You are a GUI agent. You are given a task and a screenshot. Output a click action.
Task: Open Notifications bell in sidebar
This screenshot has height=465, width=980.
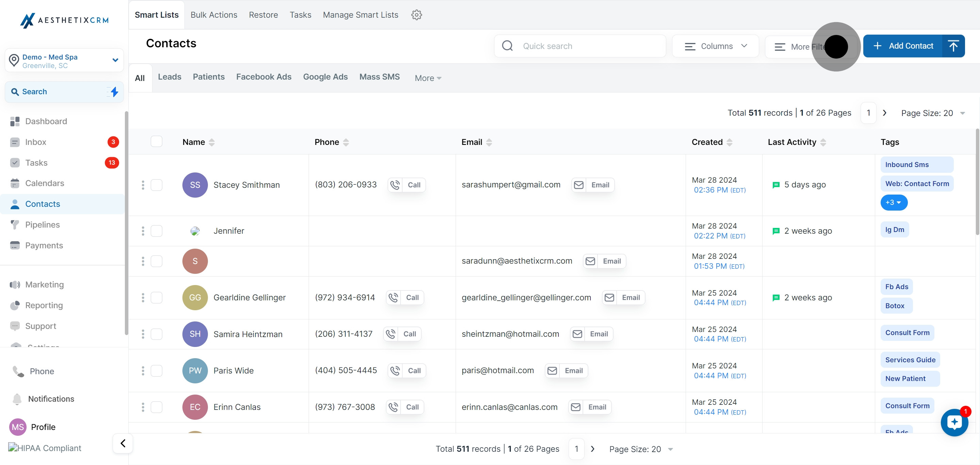coord(17,399)
